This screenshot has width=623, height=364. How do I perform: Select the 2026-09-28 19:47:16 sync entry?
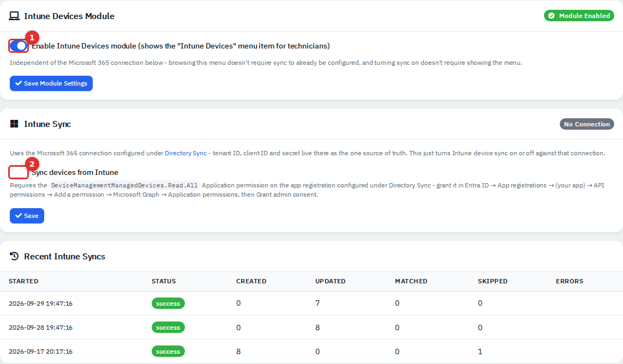pos(311,327)
